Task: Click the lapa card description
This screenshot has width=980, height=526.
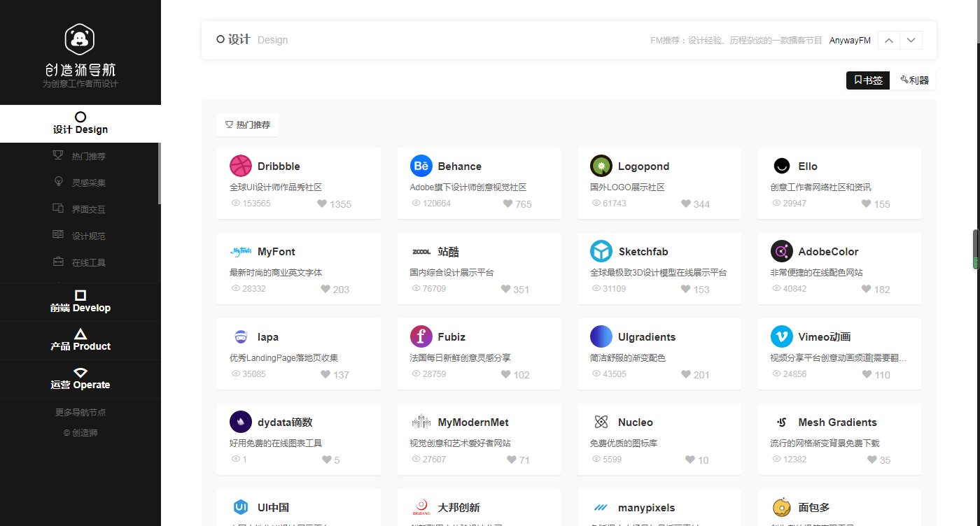Action: [x=283, y=357]
